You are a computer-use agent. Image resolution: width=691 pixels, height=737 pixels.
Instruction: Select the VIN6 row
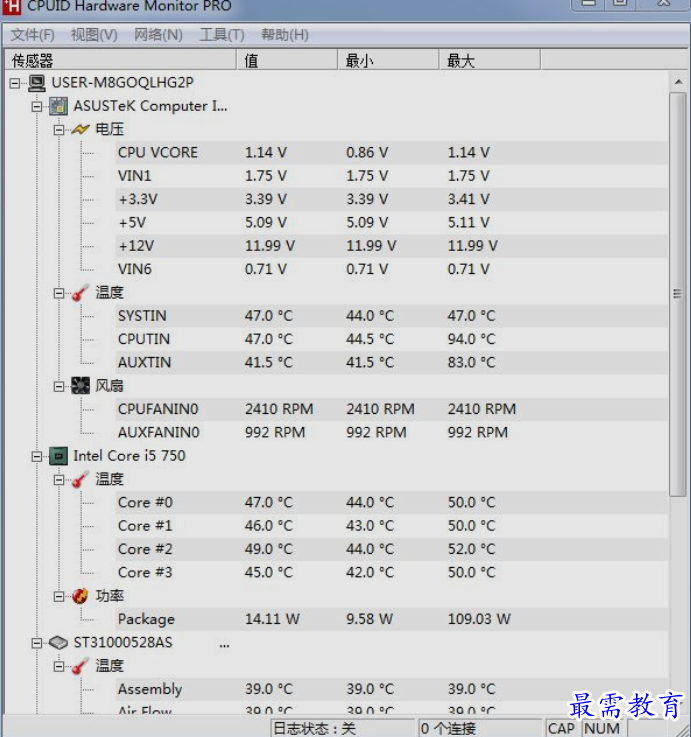(392, 269)
